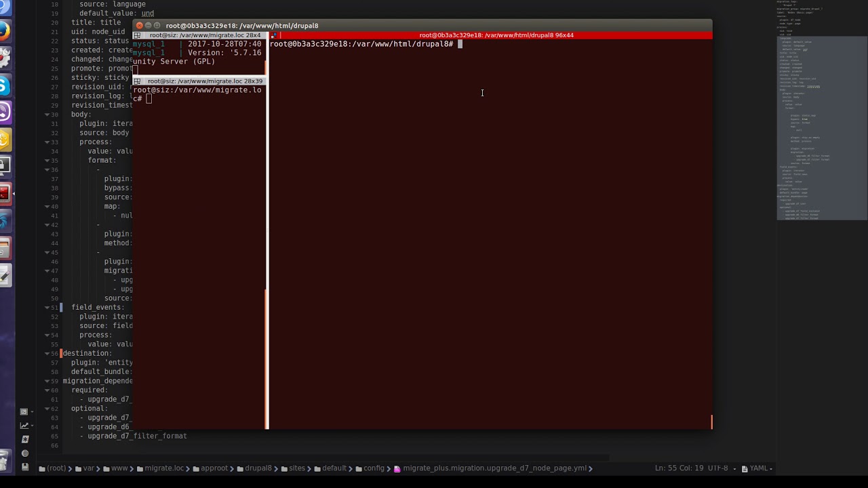The height and width of the screenshot is (488, 868).
Task: Select the migrate.loc 28x4 terminal pane title
Action: pos(204,35)
